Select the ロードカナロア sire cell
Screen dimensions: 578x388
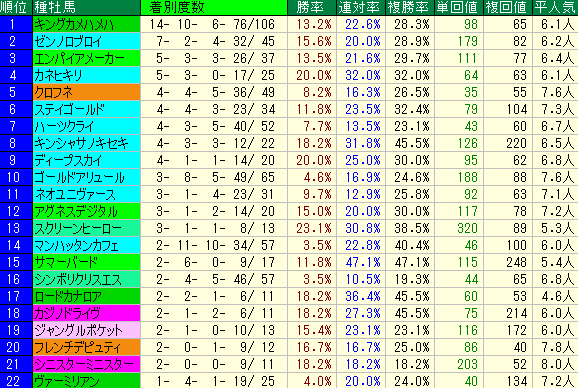(x=86, y=296)
